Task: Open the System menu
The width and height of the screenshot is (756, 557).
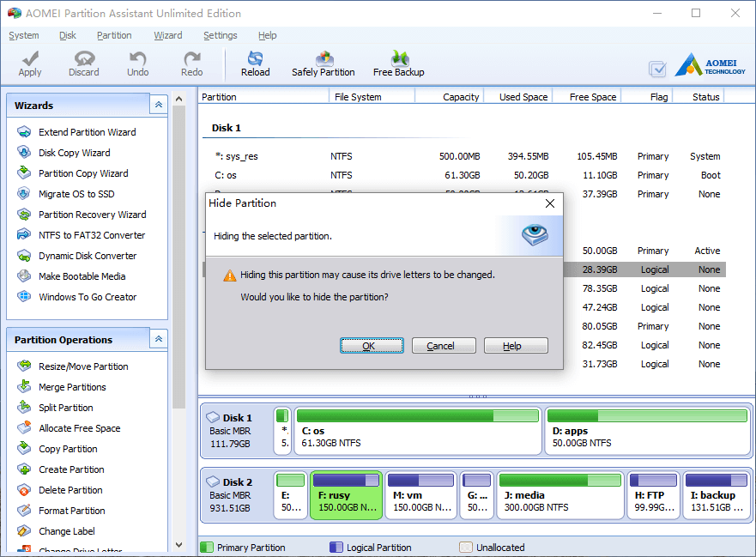Action: tap(24, 35)
